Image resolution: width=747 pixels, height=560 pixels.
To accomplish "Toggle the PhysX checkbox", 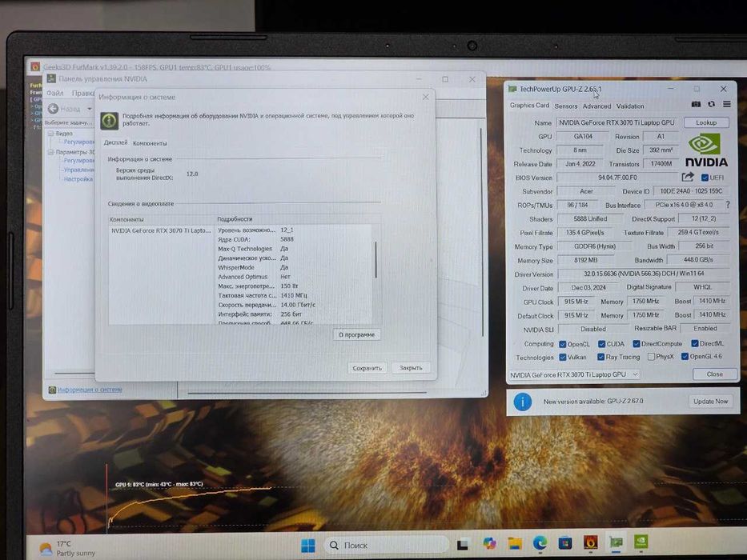I will pos(651,357).
